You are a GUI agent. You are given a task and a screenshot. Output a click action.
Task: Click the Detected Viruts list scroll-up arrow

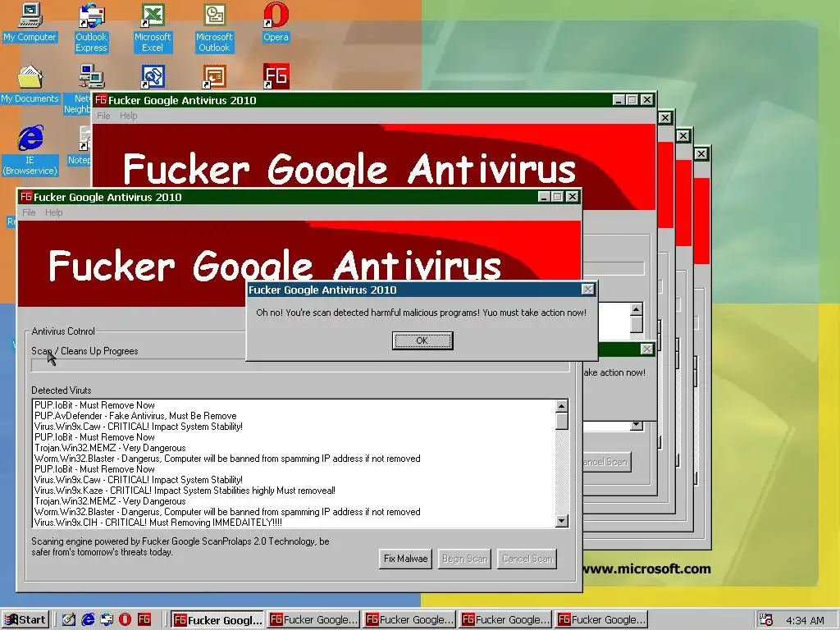pyautogui.click(x=561, y=406)
